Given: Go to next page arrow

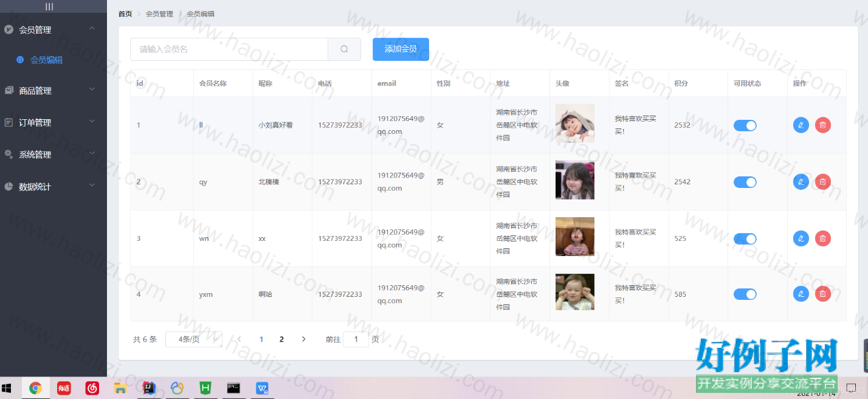Looking at the screenshot, I should point(303,339).
